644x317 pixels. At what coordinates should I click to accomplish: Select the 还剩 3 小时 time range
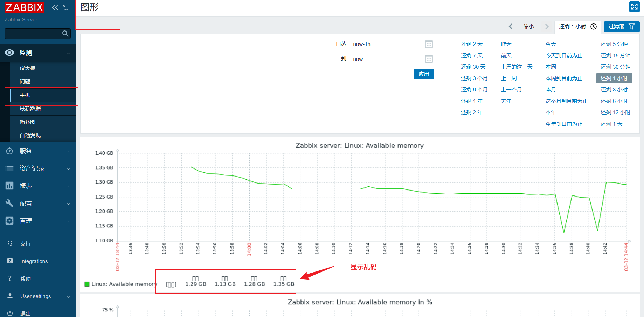pyautogui.click(x=614, y=90)
